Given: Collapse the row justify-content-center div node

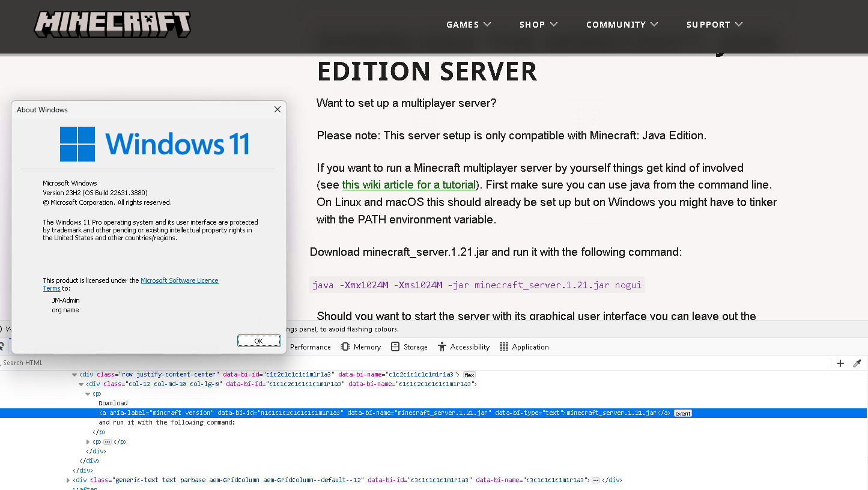Looking at the screenshot, I should tap(75, 375).
